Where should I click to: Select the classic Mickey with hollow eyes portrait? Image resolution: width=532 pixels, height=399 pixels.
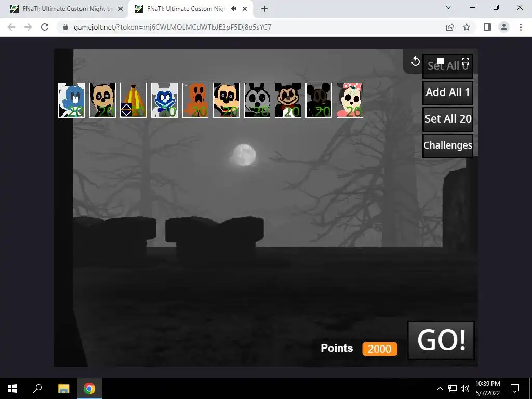226,100
